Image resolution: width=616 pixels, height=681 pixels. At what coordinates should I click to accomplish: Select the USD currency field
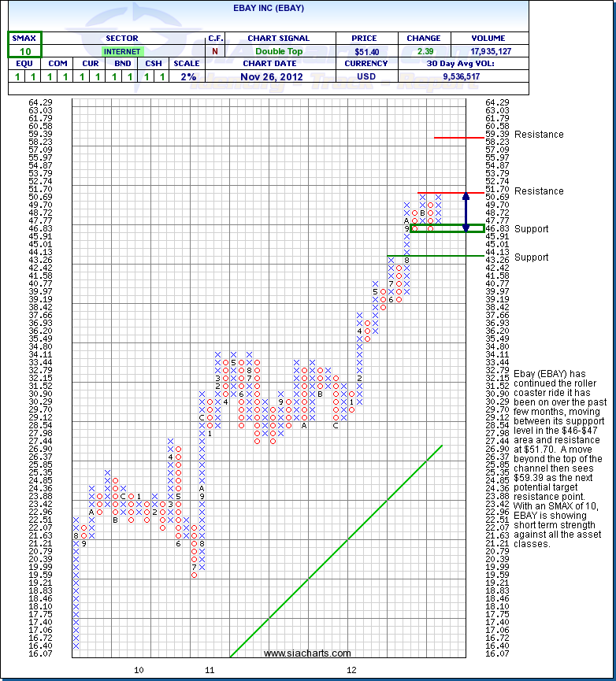pyautogui.click(x=366, y=76)
